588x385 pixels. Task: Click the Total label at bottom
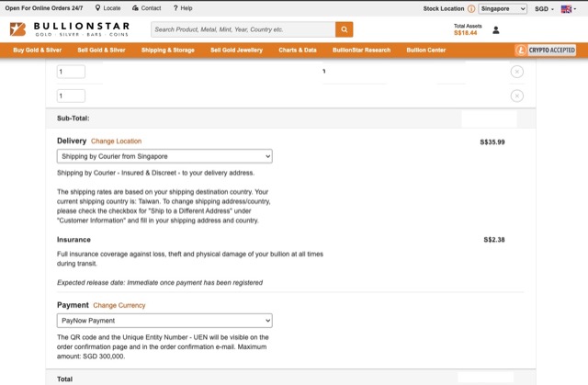click(65, 379)
